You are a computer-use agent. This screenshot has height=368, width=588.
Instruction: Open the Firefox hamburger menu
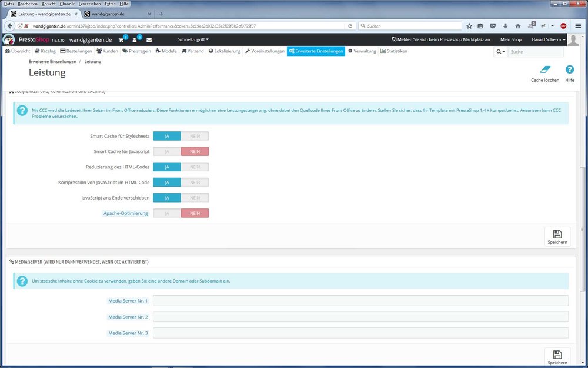click(x=578, y=26)
